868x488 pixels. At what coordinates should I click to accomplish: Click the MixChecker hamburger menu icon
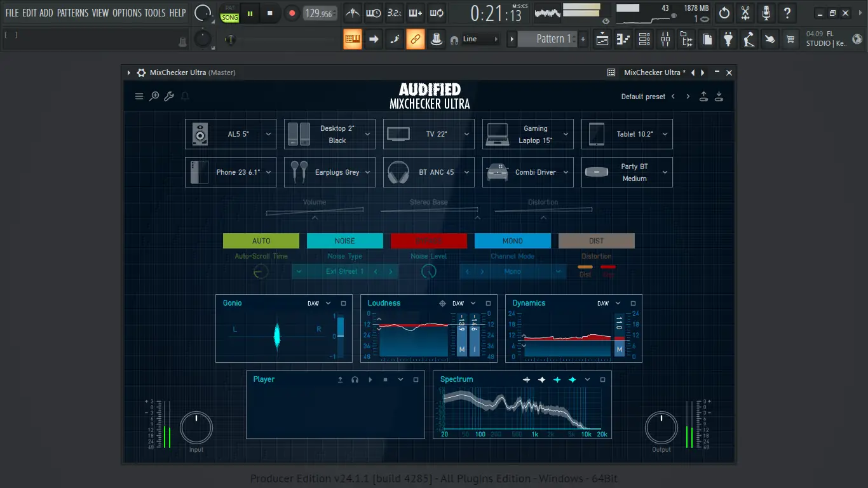[139, 97]
